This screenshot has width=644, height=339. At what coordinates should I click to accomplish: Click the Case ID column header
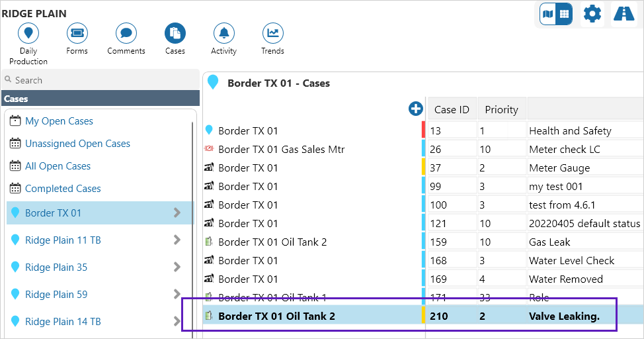pyautogui.click(x=452, y=109)
